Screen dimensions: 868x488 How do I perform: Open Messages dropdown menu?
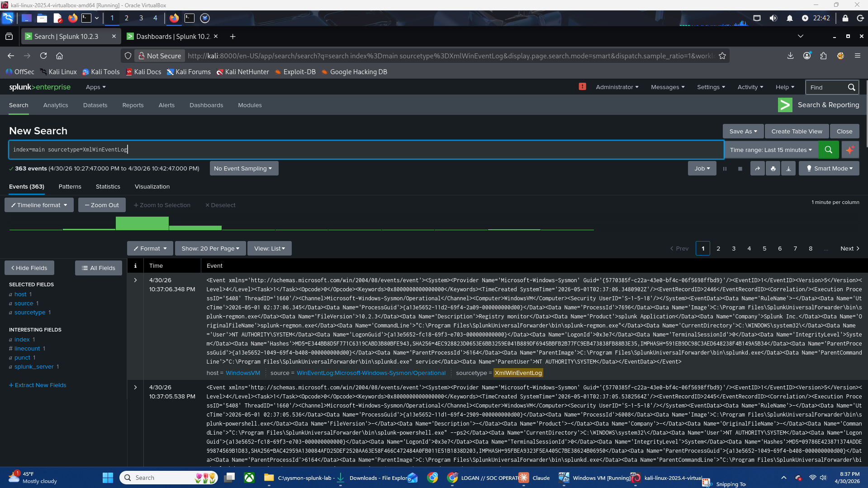668,87
